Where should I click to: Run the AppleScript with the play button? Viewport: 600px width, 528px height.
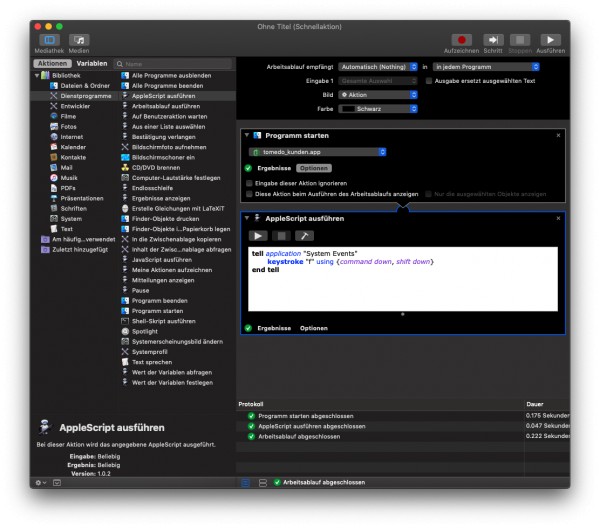click(258, 236)
